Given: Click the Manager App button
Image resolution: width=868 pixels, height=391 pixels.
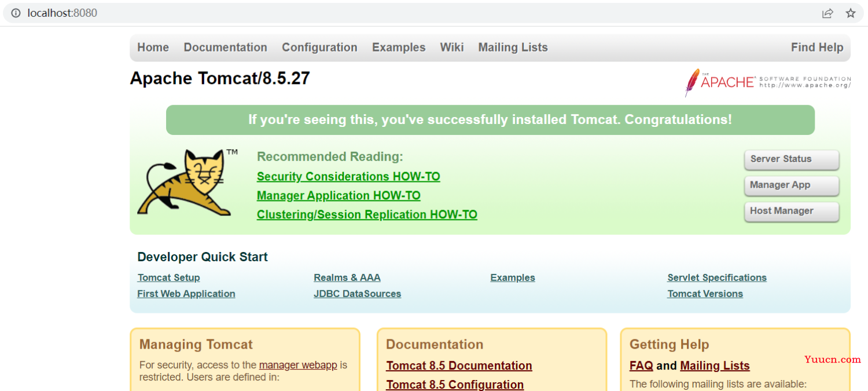Looking at the screenshot, I should [792, 185].
